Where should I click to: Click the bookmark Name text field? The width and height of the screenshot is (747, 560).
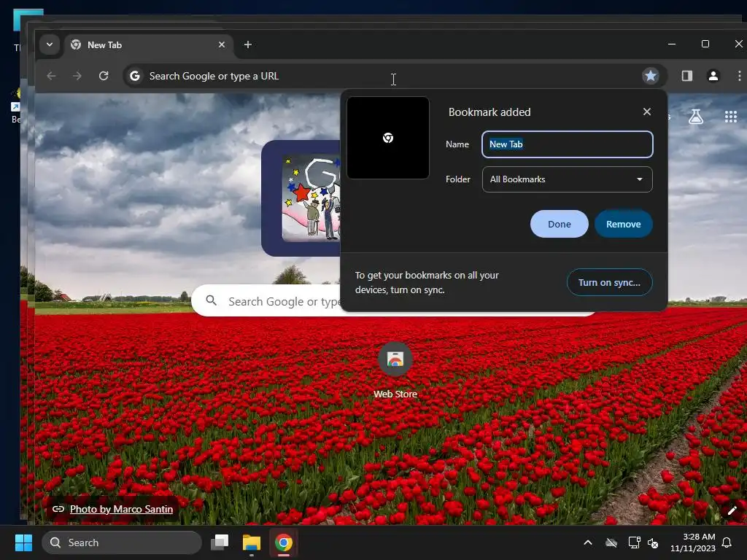coord(568,144)
